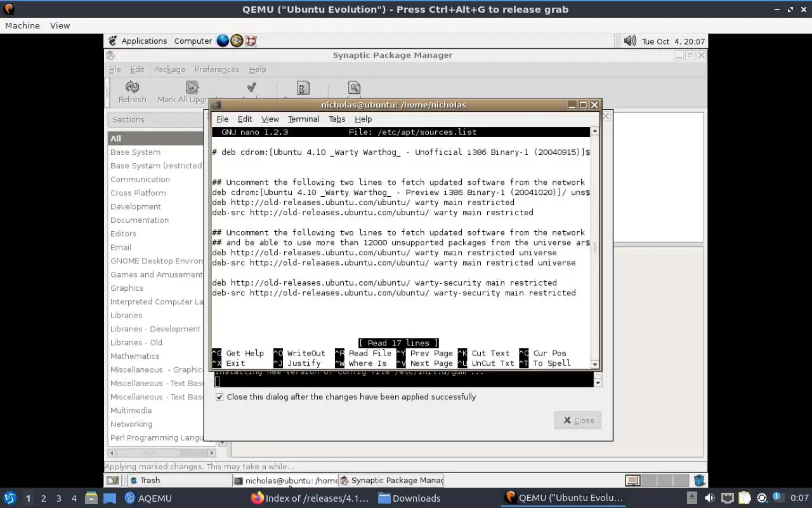Viewport: 812px width, 508px height.
Task: Open the QEMU View menu
Action: point(60,25)
